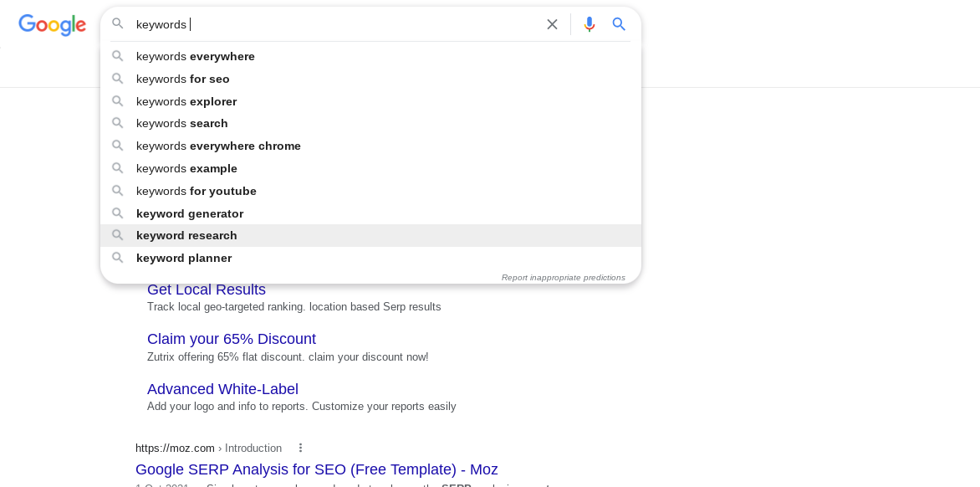Select the 'keywords everywhere chrome' suggestion
The height and width of the screenshot is (487, 980).
coord(370,146)
